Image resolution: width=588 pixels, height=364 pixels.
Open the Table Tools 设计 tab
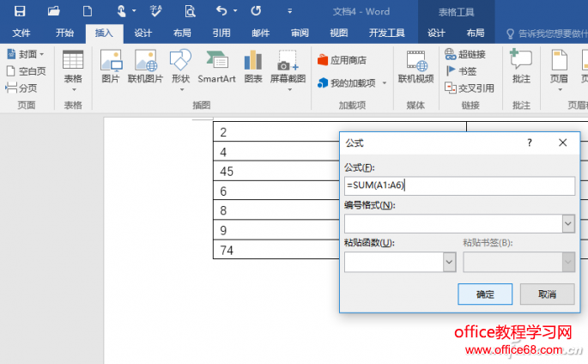437,33
